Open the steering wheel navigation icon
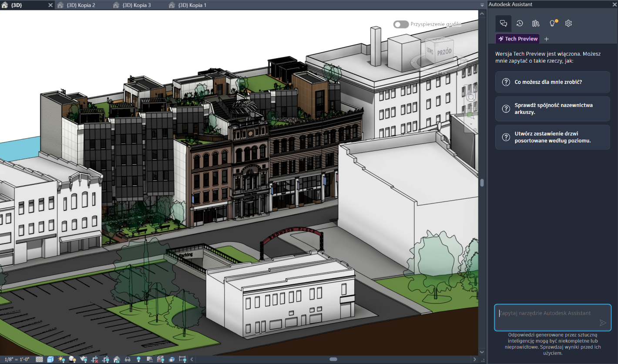Viewport: 618px width, 364px height. (x=471, y=97)
